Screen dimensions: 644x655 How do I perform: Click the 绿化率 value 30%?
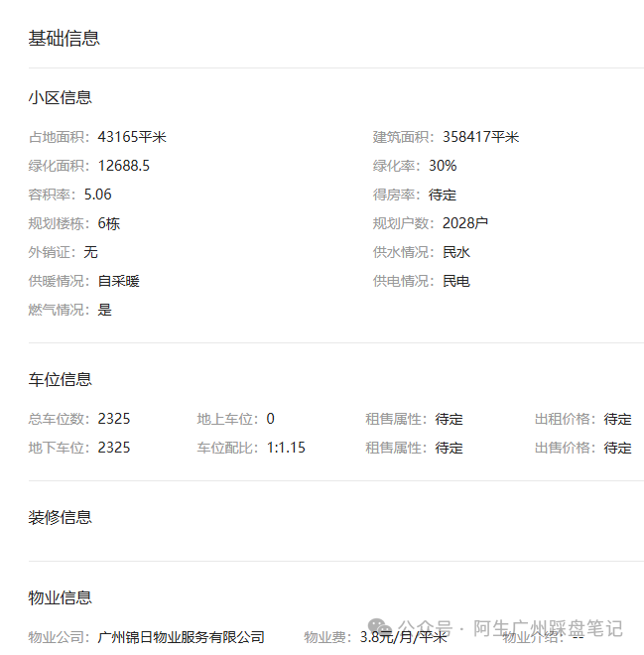(x=443, y=166)
